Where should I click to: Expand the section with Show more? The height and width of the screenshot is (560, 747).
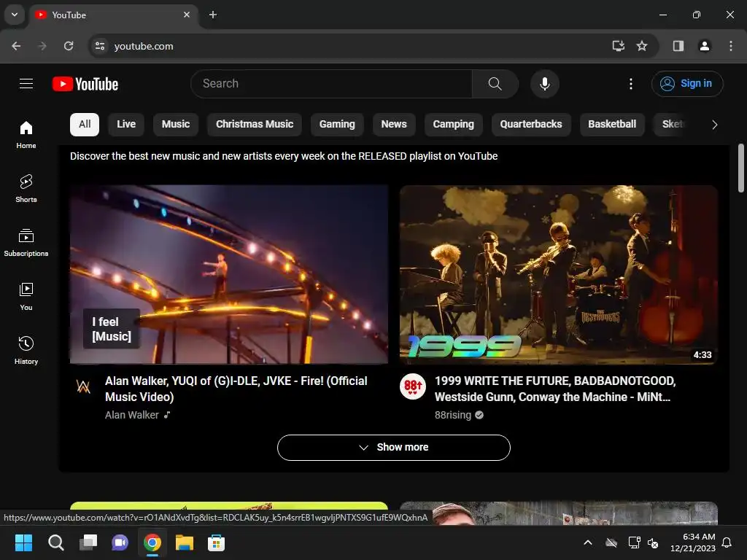(x=393, y=448)
